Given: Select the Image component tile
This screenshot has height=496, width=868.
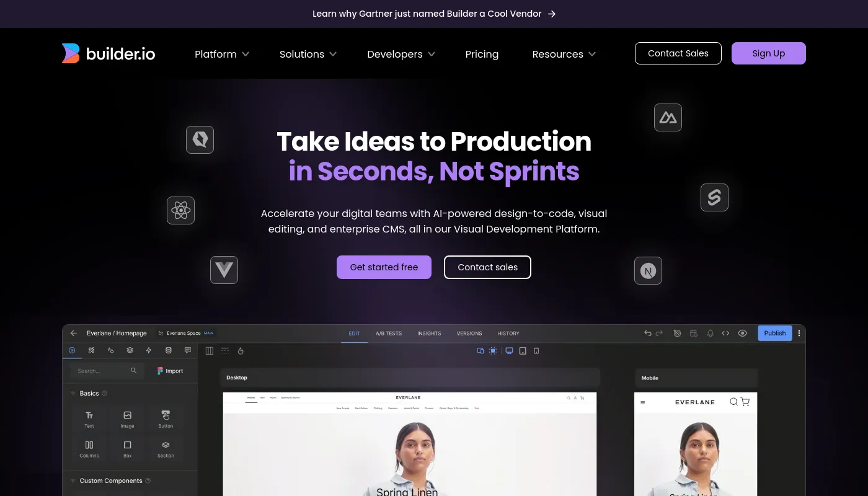Looking at the screenshot, I should pos(127,419).
